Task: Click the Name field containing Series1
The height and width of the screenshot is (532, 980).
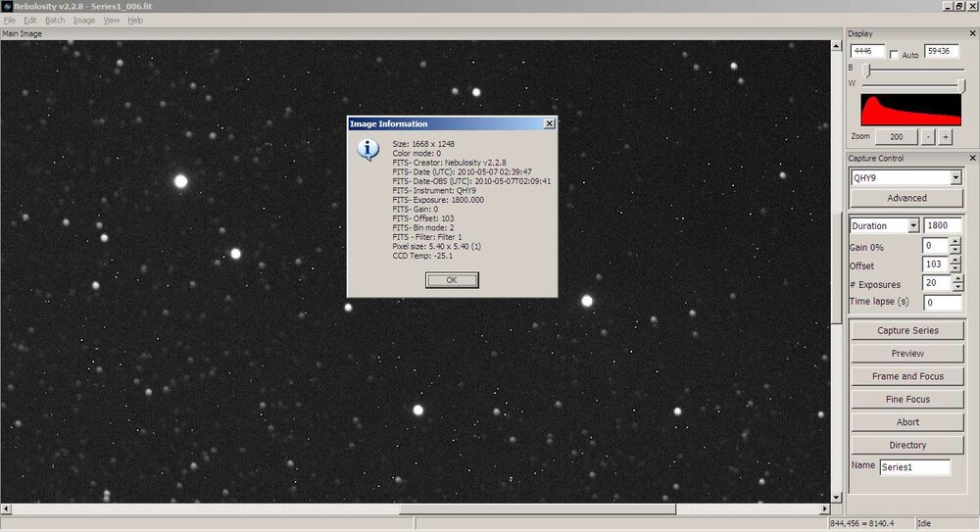Action: [x=914, y=467]
